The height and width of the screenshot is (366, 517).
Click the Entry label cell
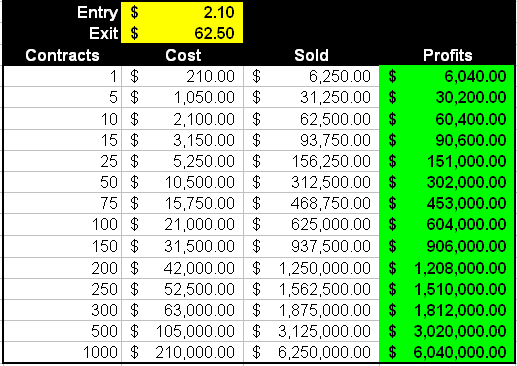point(62,12)
